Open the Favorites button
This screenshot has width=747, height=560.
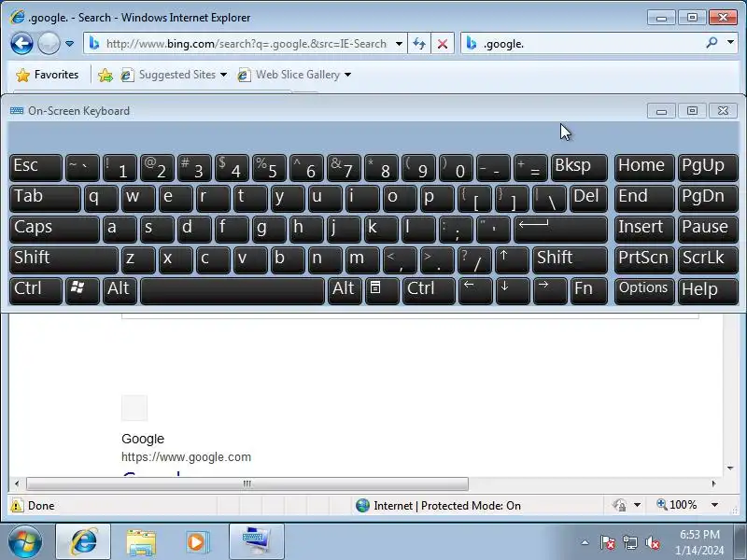tap(48, 75)
